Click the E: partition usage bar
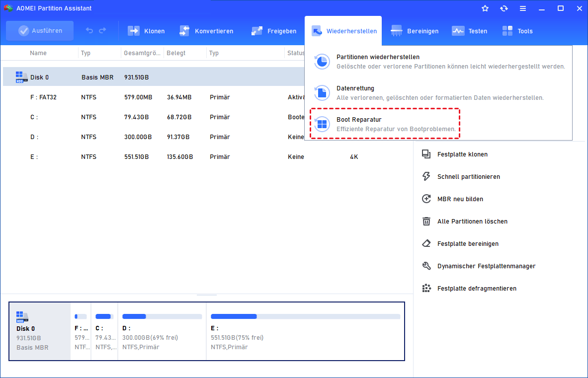 click(x=305, y=316)
